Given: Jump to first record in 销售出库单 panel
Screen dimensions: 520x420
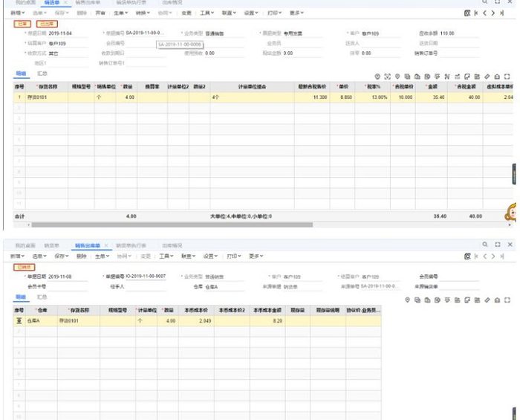Looking at the screenshot, I should click(x=476, y=256).
